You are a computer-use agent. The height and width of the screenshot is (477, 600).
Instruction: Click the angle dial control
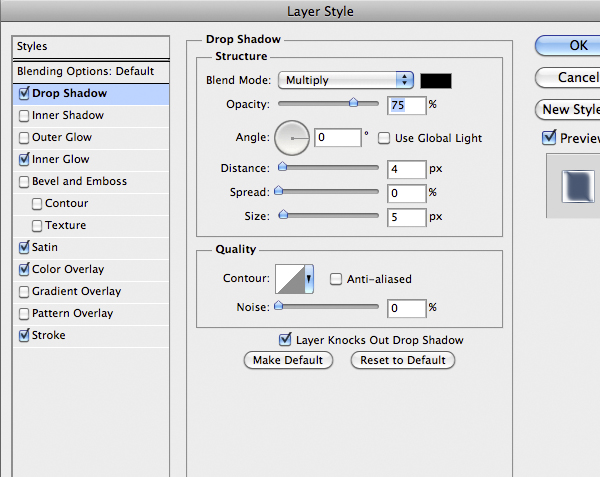[292, 136]
